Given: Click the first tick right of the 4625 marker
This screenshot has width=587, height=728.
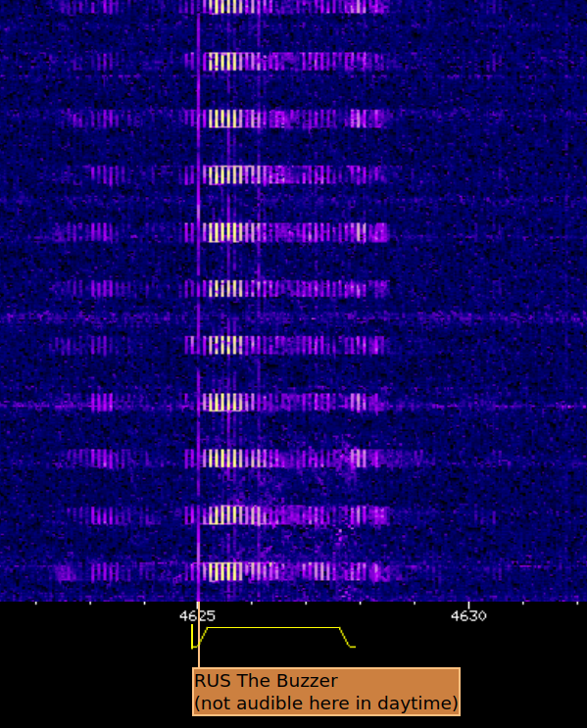Looking at the screenshot, I should click(252, 604).
